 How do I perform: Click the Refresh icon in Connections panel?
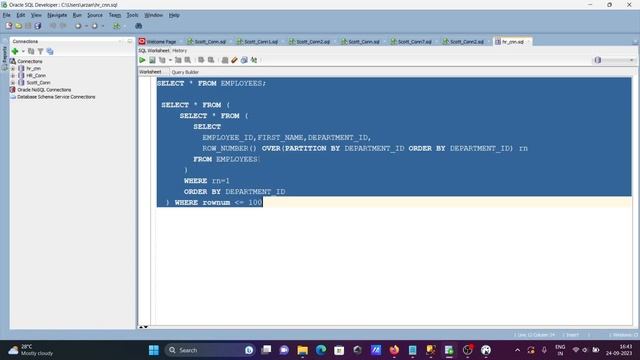(31, 51)
